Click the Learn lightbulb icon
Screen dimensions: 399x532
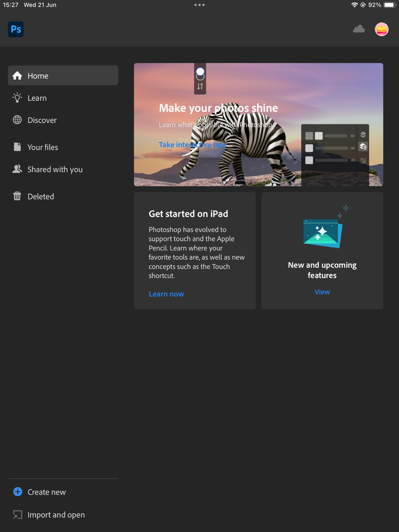point(17,98)
